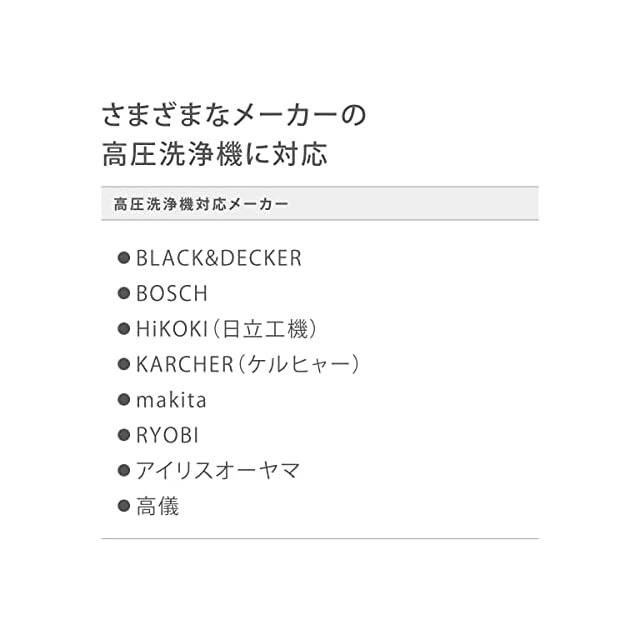Click the bullet dot beside アイリスオーヤマ
This screenshot has width=640, height=640.
125,471
